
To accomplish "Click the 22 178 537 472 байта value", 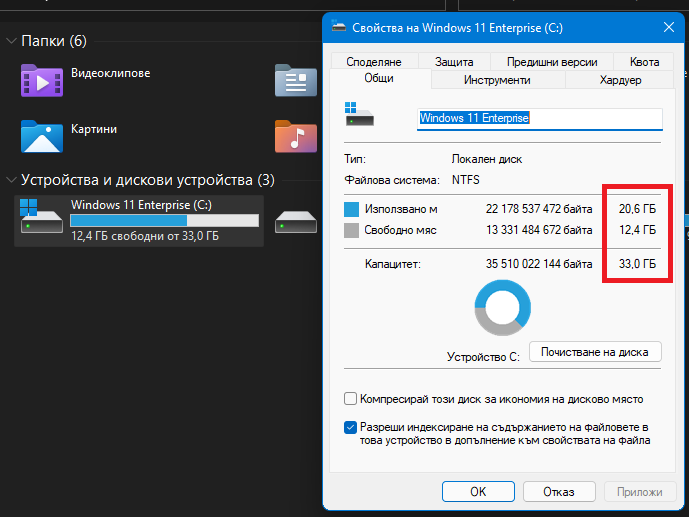I will (539, 209).
